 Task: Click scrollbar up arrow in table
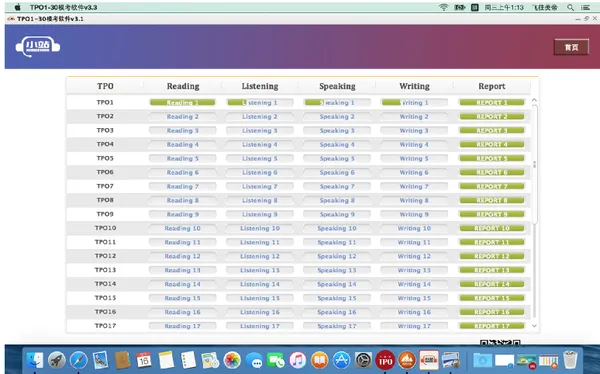534,100
